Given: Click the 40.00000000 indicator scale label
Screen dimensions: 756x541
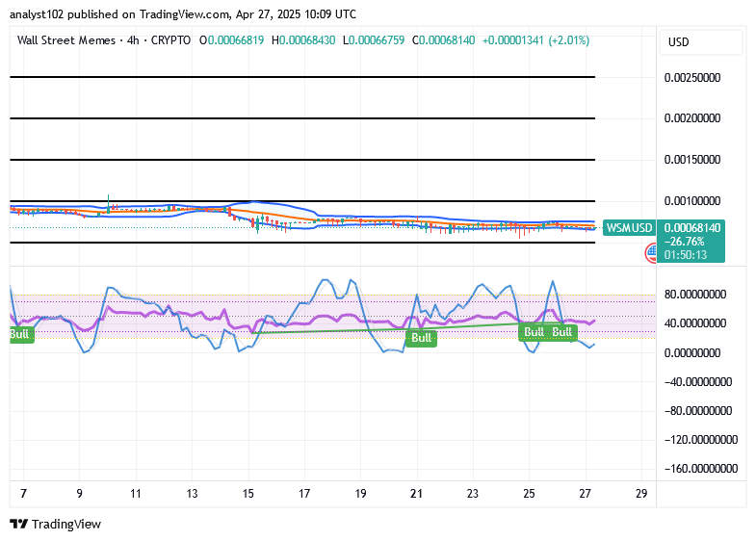Looking at the screenshot, I should [694, 323].
